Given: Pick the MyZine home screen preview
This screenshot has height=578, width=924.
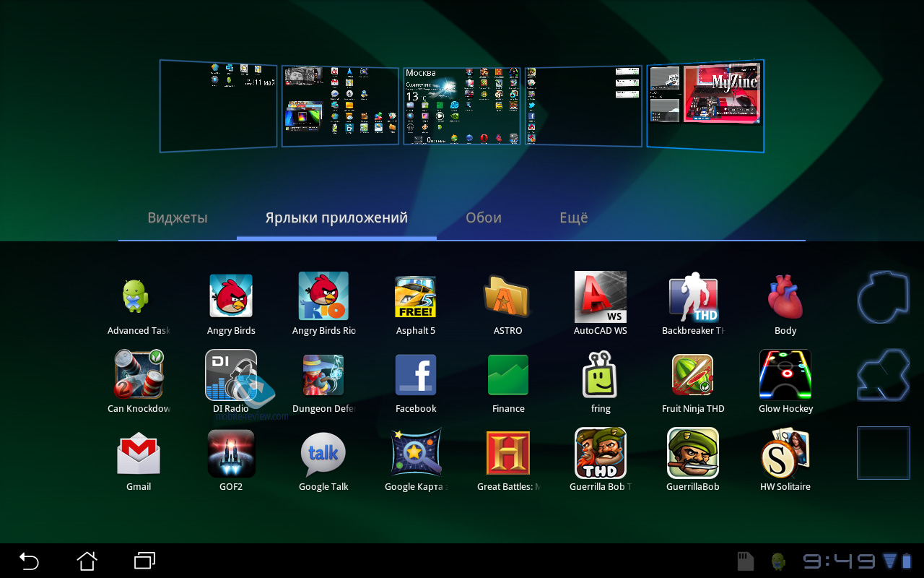Looking at the screenshot, I should (x=705, y=105).
